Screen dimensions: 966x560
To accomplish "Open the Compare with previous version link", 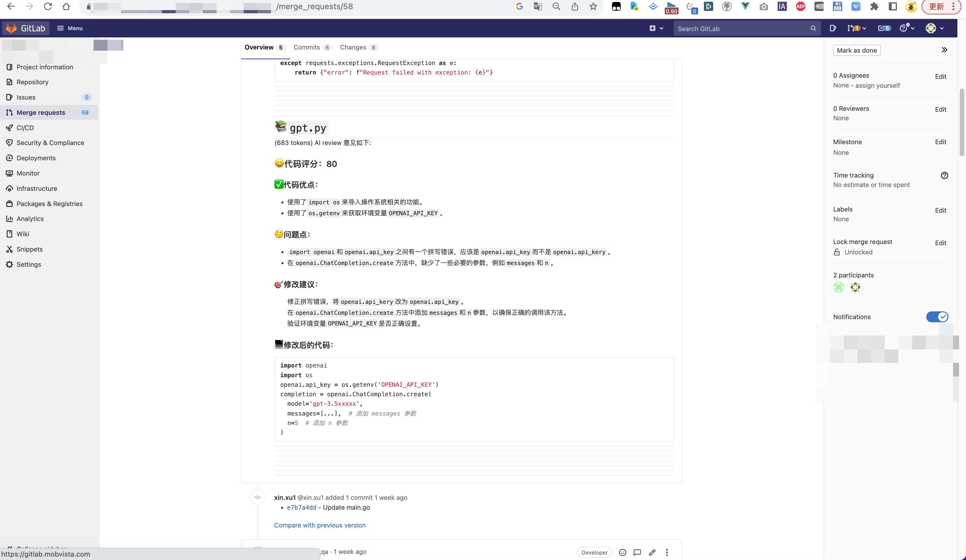I will (x=320, y=525).
